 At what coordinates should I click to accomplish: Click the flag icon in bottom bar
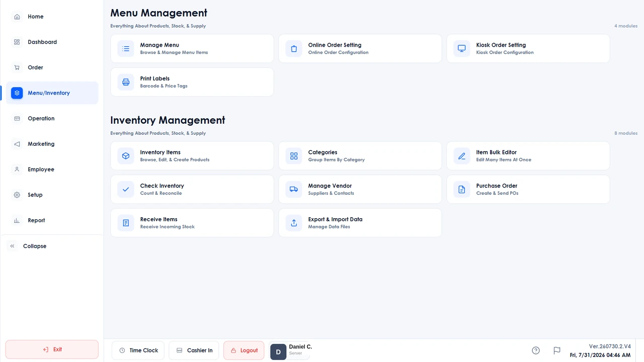[x=557, y=350]
